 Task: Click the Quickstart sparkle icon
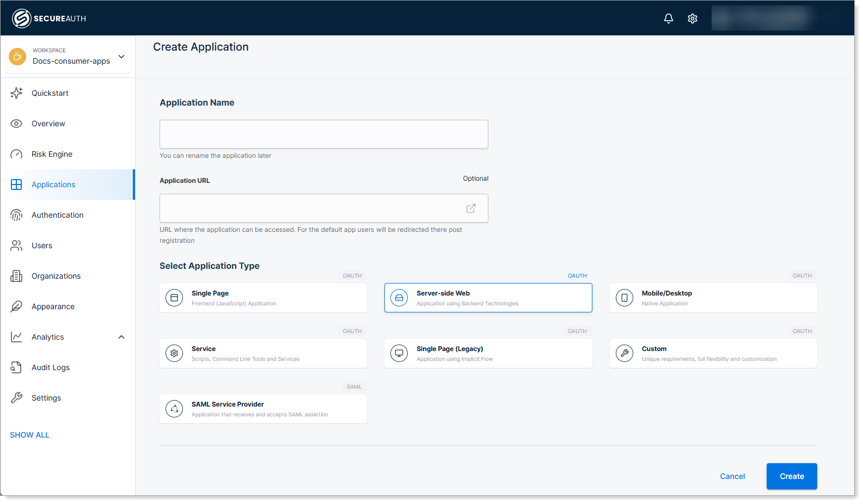pos(16,93)
